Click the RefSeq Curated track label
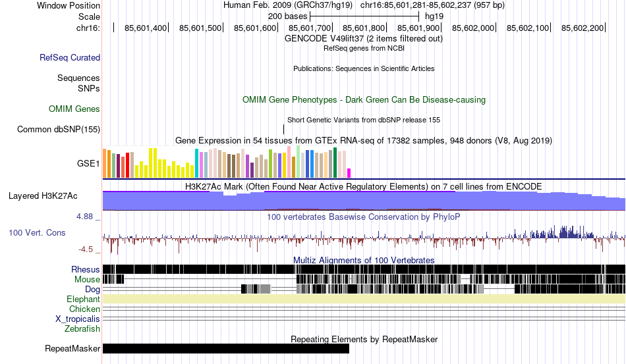Image resolution: width=626 pixels, height=364 pixels. [70, 57]
